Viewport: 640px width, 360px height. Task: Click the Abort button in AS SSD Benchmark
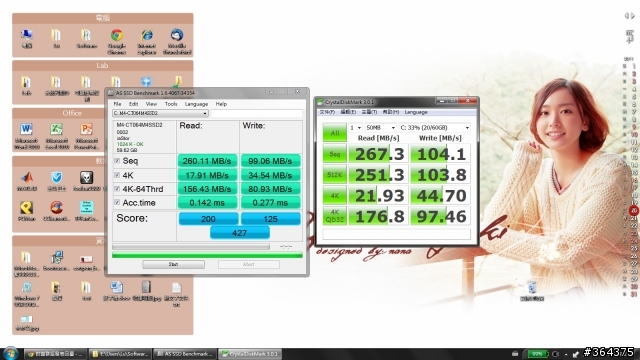[x=249, y=264]
